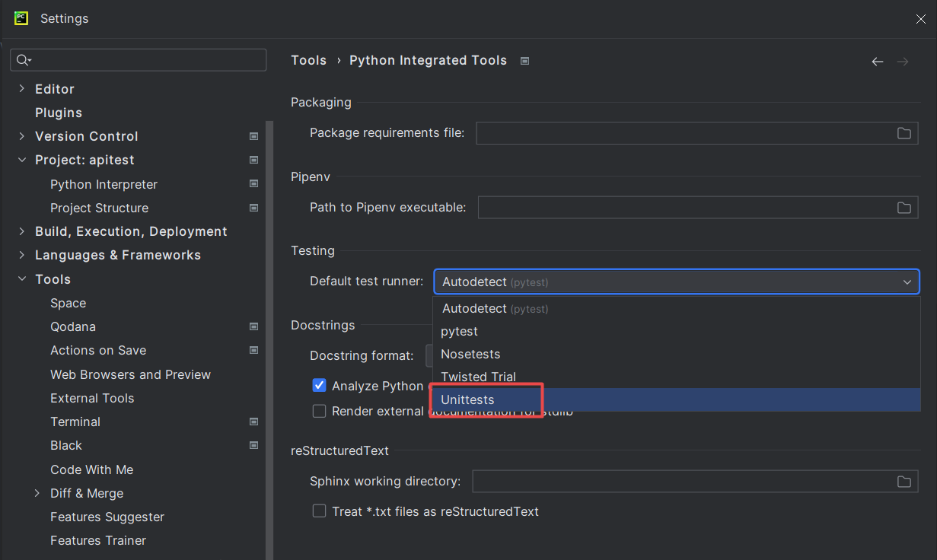Open External Tools settings
This screenshot has height=560, width=937.
coord(92,398)
